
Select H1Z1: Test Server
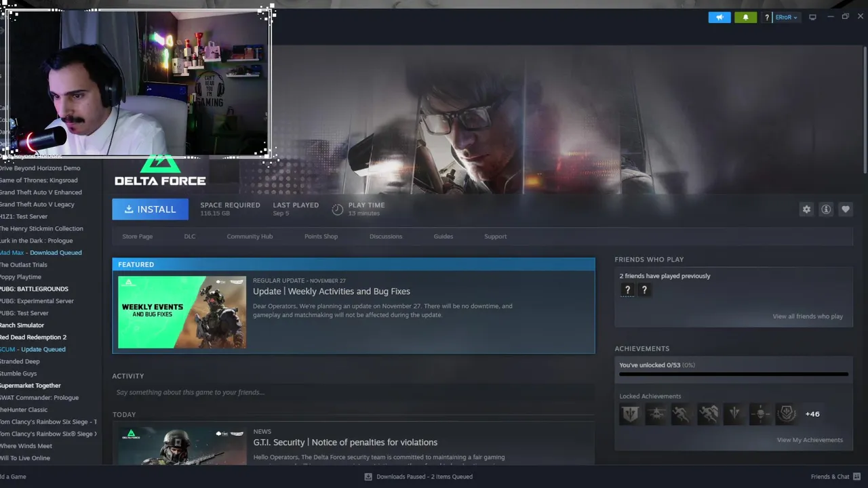click(23, 217)
